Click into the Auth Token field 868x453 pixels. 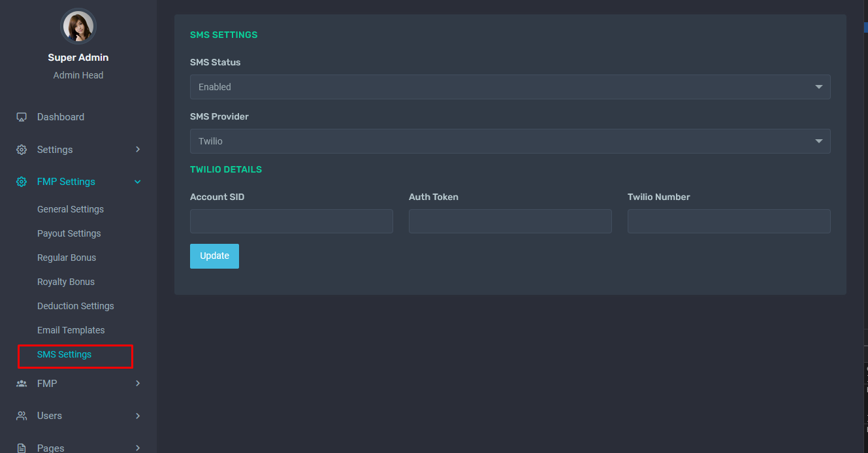510,222
